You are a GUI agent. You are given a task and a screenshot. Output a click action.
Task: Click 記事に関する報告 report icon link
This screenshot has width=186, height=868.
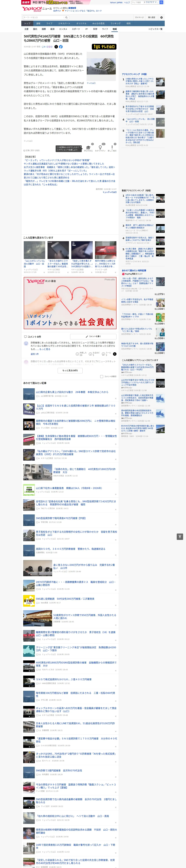point(31,151)
